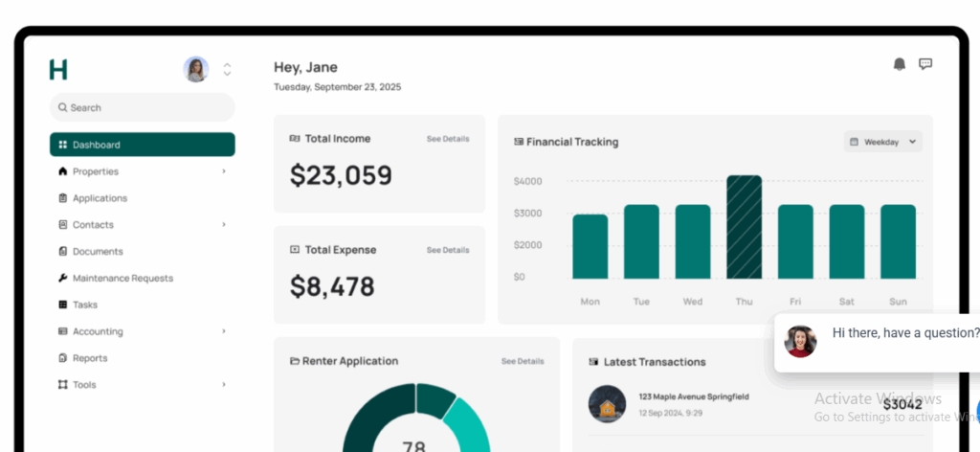Toggle the account switcher chevrons

pos(228,69)
